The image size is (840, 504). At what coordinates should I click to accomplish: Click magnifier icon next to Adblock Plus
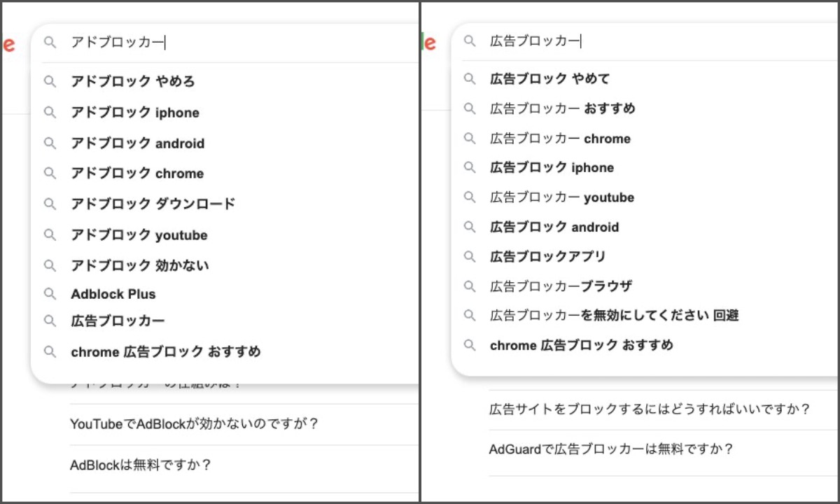[x=50, y=294]
